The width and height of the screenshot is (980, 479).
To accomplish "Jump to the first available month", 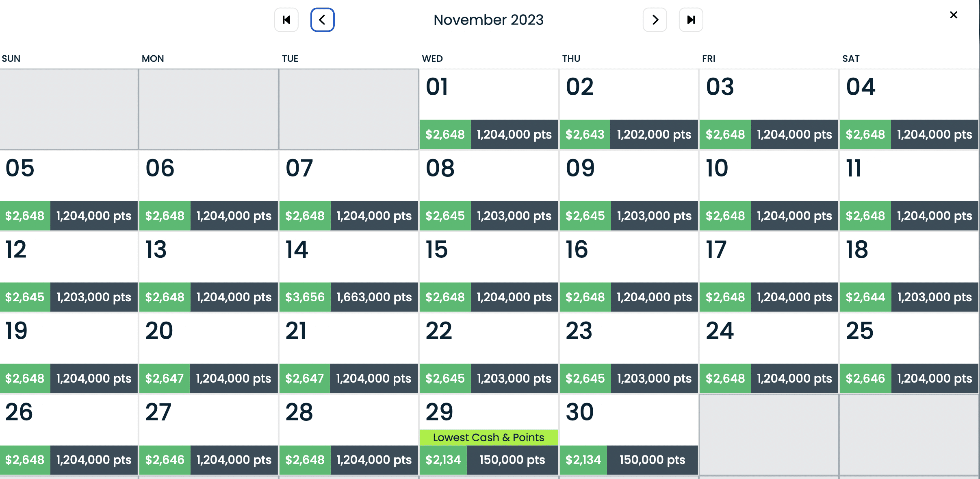I will coord(286,20).
